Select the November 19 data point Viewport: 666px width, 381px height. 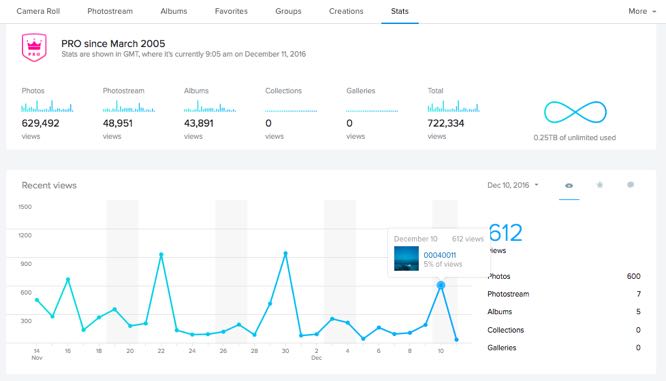click(x=115, y=309)
